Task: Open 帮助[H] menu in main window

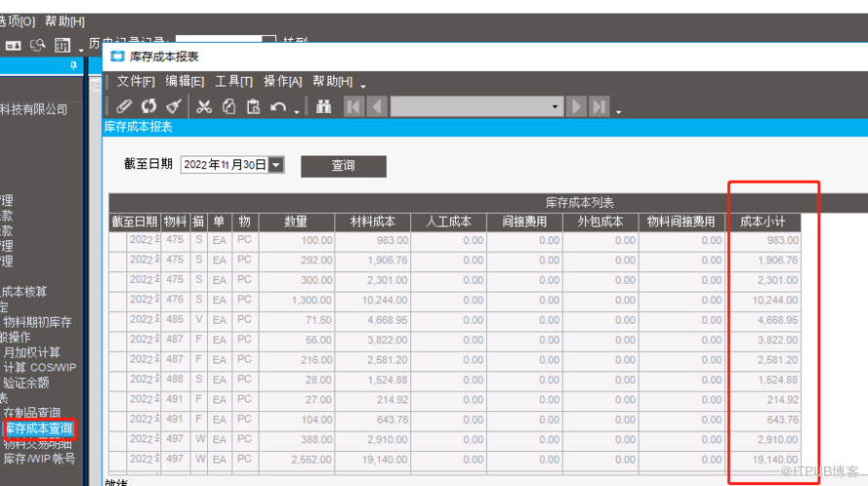Action: pyautogui.click(x=64, y=21)
